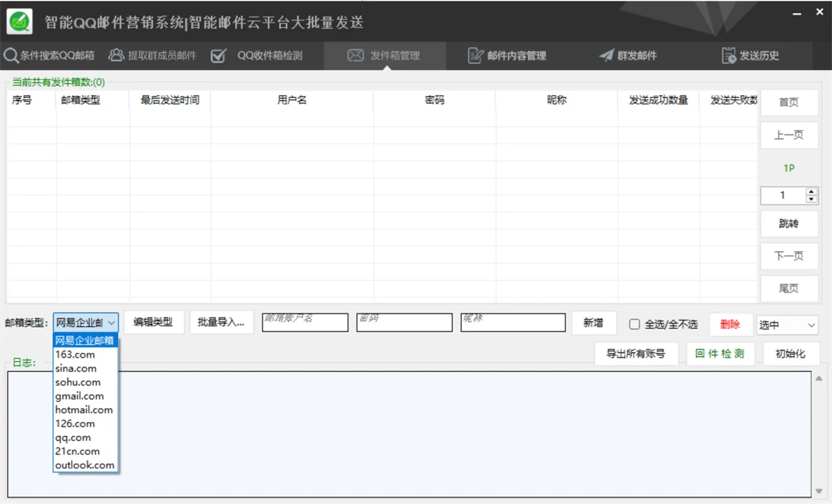Expand the 选中 dropdown
The height and width of the screenshot is (504, 832).
(788, 324)
